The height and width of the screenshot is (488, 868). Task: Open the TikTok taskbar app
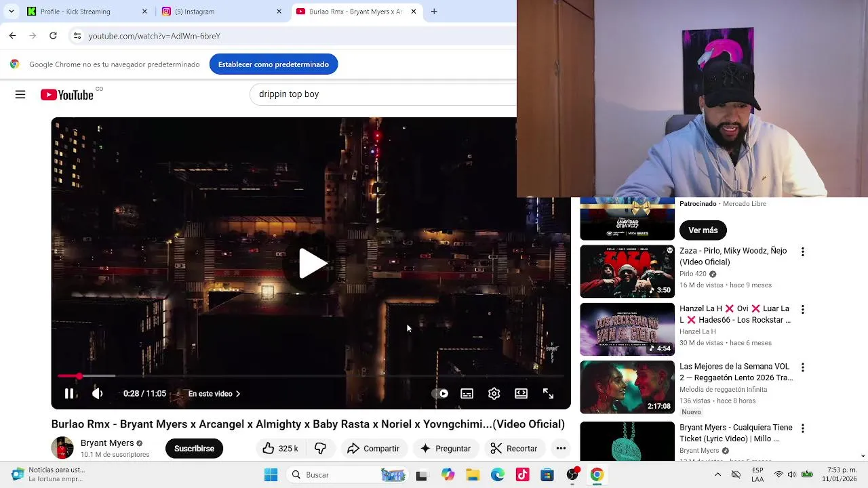[522, 475]
